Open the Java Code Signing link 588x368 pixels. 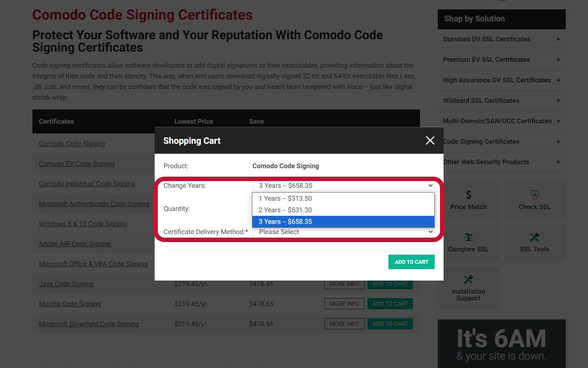[x=66, y=283]
